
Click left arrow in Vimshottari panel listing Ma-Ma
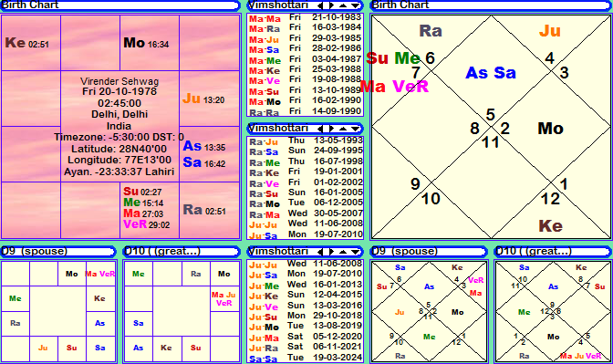(x=320, y=5)
